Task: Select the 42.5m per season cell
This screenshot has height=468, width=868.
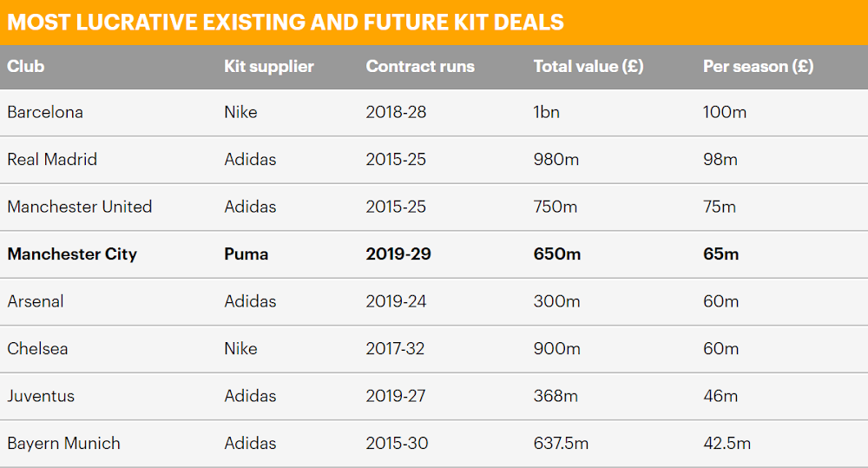Action: [x=727, y=444]
